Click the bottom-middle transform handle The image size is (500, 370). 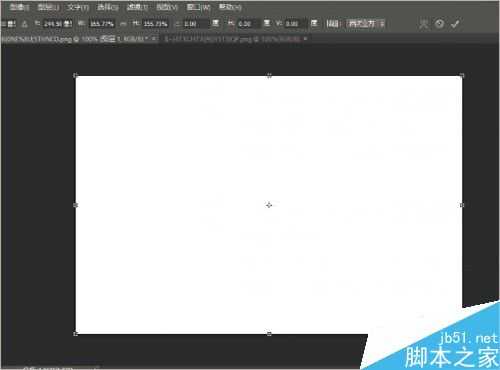coord(269,333)
